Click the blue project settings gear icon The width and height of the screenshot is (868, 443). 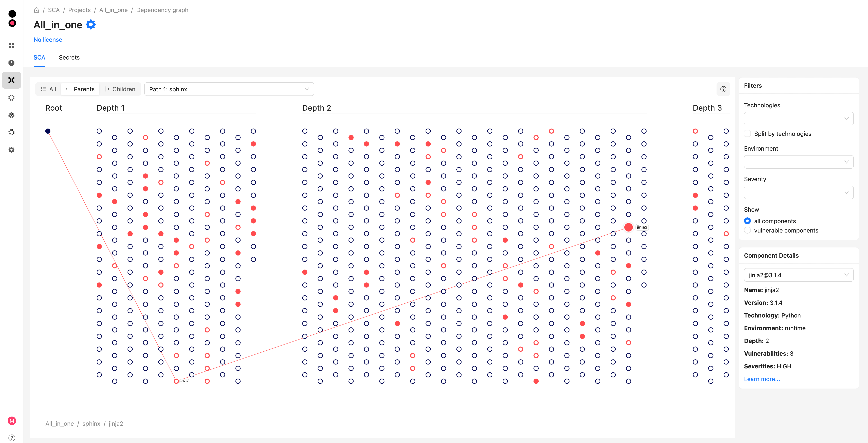click(x=91, y=25)
